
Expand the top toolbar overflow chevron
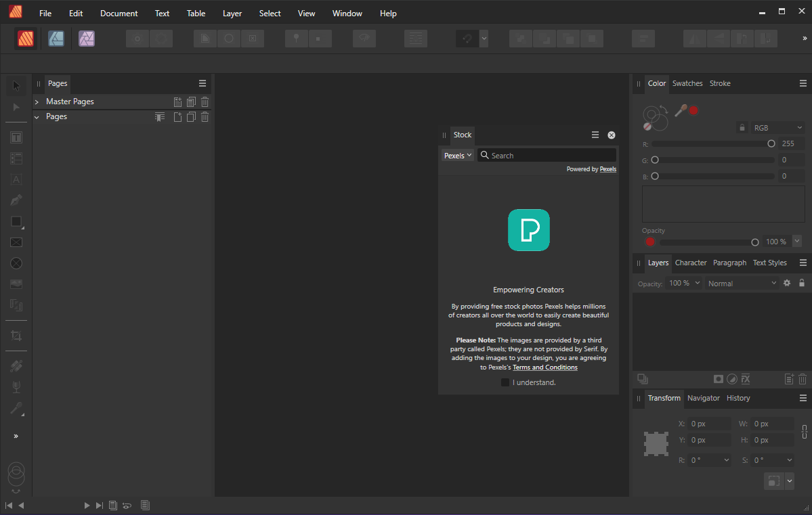coord(805,39)
